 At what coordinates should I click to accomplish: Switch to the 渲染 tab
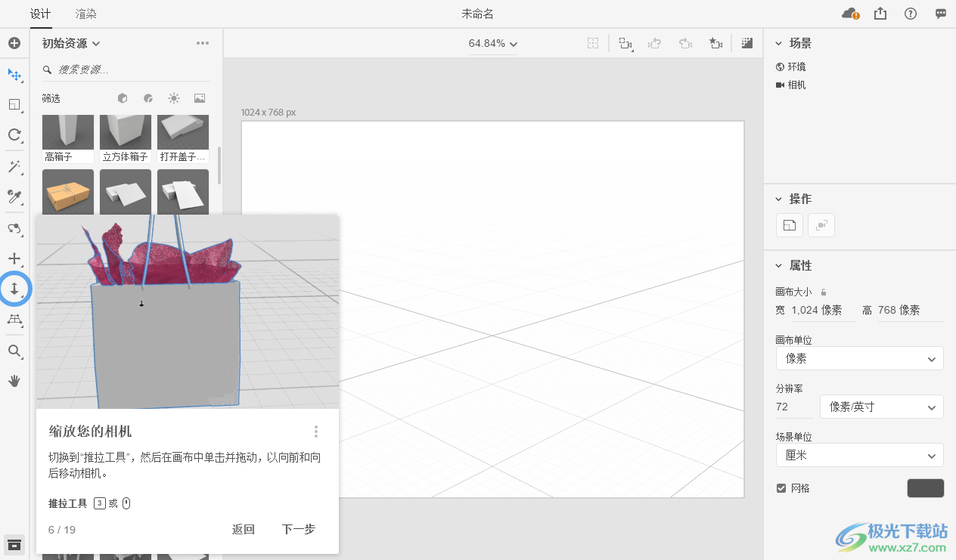click(x=86, y=14)
